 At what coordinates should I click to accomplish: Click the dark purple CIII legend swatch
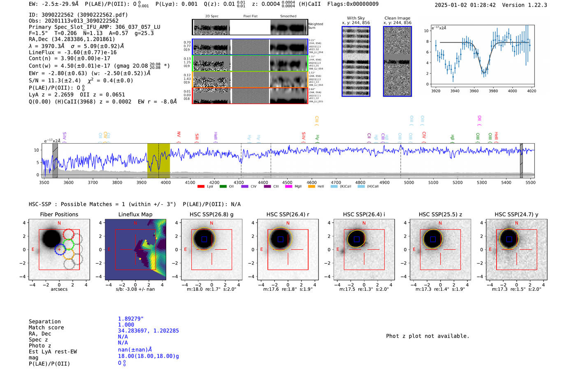tap(267, 186)
